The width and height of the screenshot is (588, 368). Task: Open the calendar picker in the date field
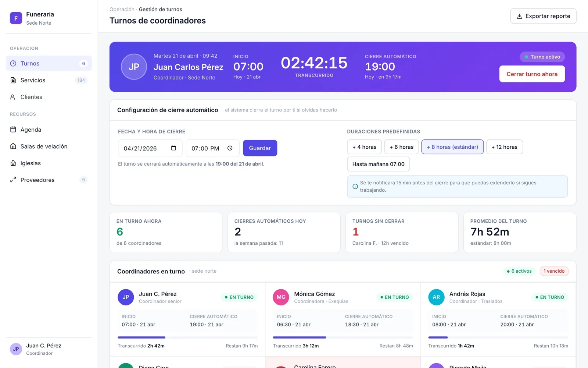pos(173,148)
